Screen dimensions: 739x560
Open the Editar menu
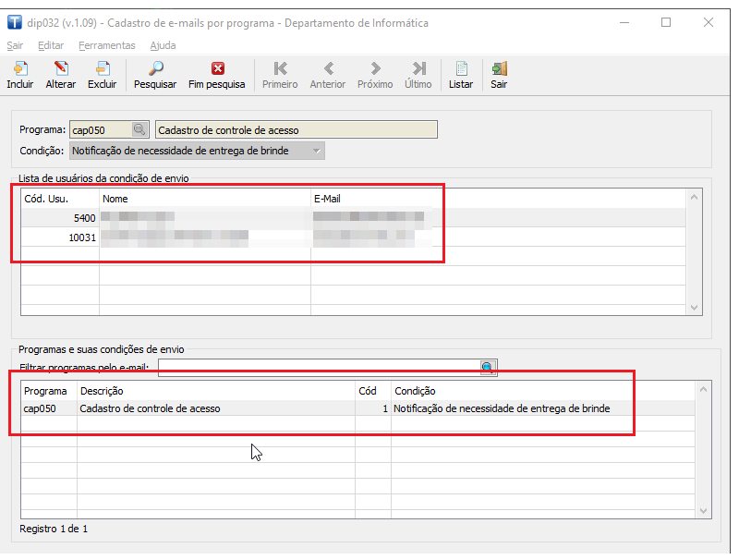click(x=51, y=45)
